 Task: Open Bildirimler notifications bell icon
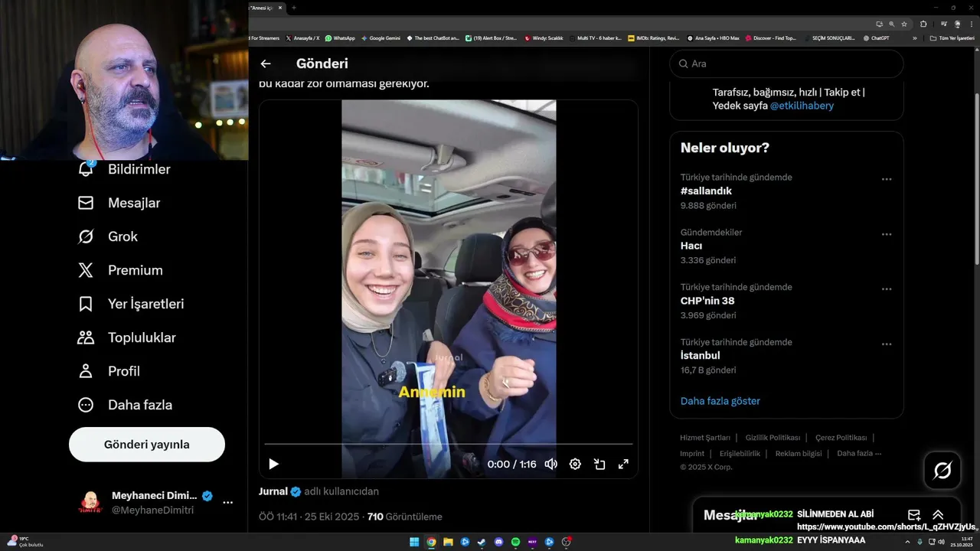coord(86,169)
